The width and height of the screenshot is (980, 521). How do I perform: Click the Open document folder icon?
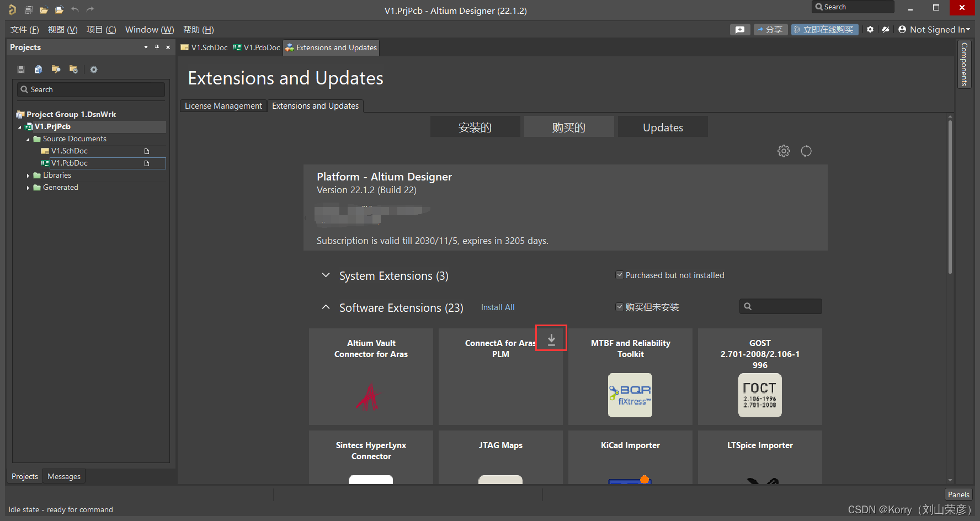[44, 9]
